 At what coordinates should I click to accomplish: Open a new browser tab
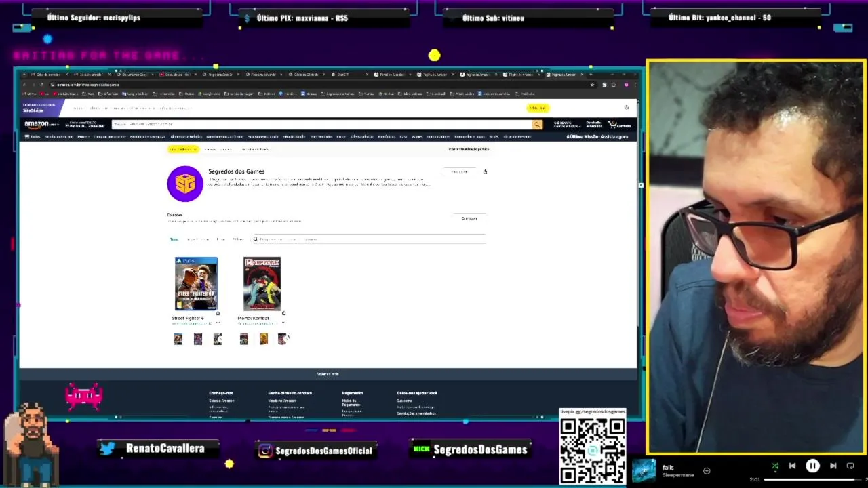[x=591, y=75]
